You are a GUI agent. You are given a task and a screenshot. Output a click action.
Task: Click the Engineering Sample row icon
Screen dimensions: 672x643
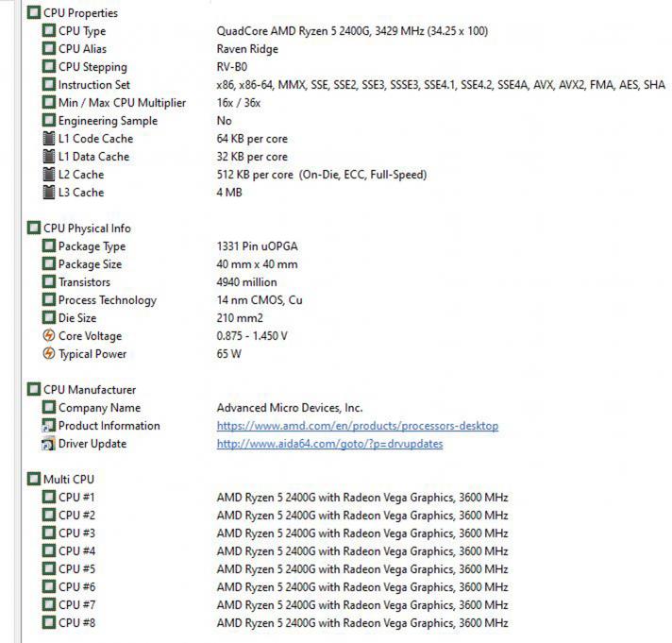[x=49, y=121]
